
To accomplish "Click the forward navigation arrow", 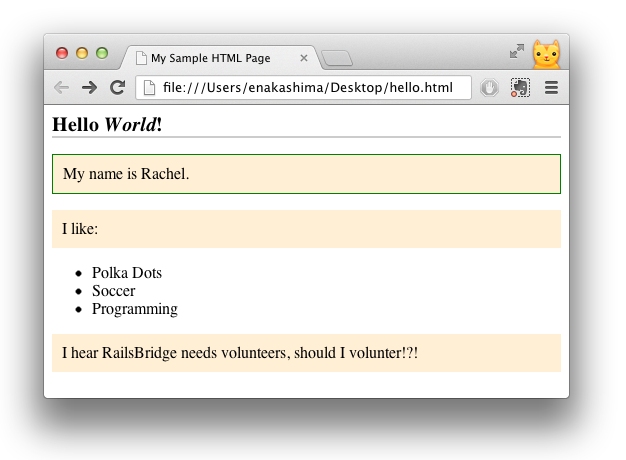I will click(89, 88).
